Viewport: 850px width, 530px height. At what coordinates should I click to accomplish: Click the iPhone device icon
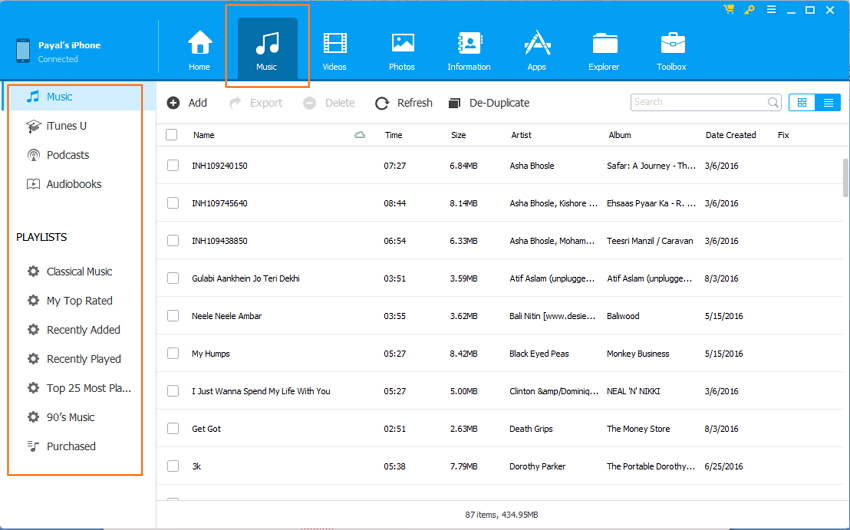23,50
